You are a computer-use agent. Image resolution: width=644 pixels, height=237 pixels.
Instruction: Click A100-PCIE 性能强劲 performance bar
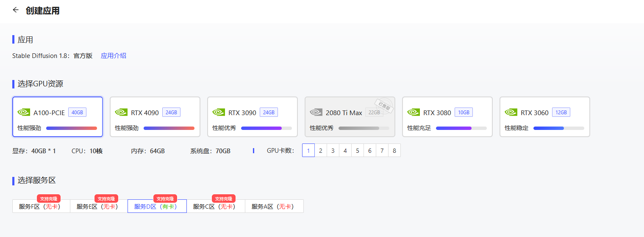tap(72, 128)
